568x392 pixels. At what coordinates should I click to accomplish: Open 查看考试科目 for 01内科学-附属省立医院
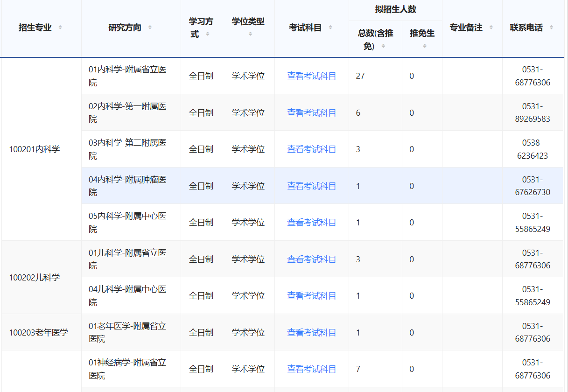point(311,76)
